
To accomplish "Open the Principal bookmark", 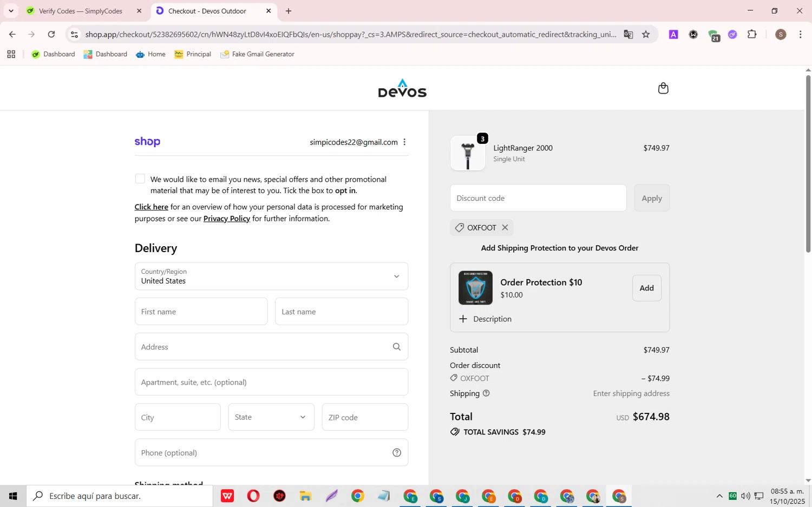I will (193, 54).
